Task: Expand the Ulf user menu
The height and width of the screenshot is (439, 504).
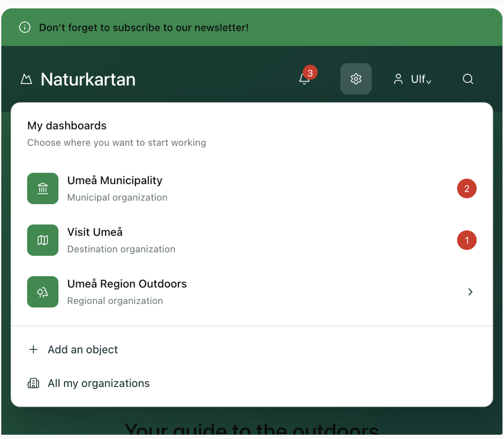Action: (x=412, y=79)
